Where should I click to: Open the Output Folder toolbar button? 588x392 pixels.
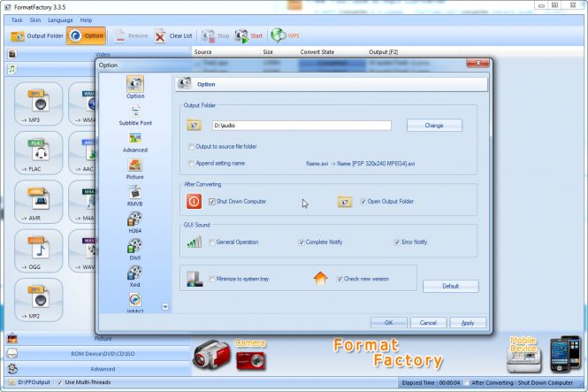coord(37,36)
